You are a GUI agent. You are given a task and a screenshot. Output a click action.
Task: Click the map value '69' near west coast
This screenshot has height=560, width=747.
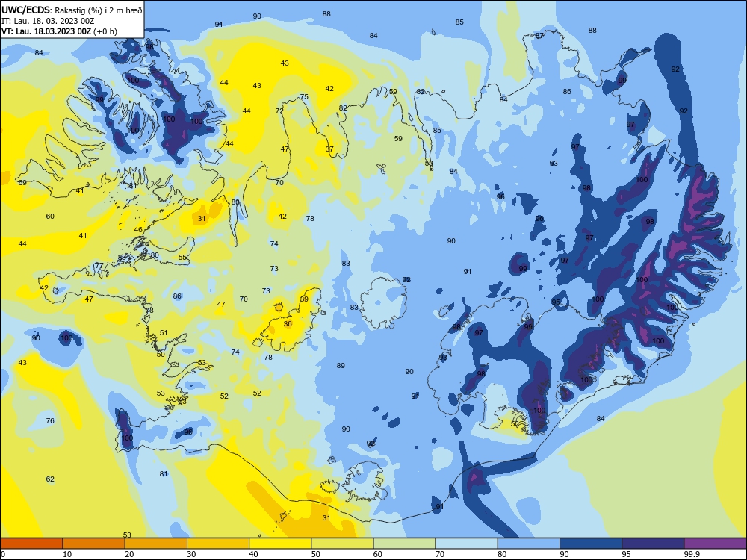22,182
